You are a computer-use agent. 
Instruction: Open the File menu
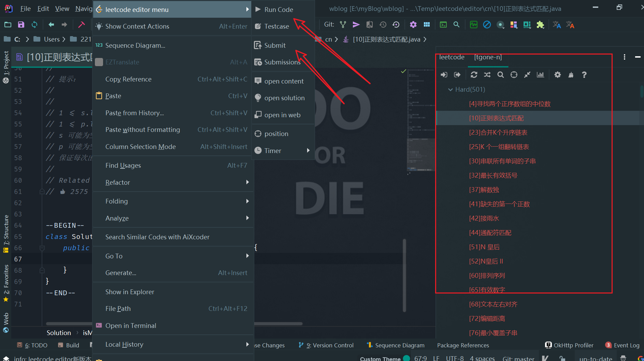pyautogui.click(x=25, y=9)
